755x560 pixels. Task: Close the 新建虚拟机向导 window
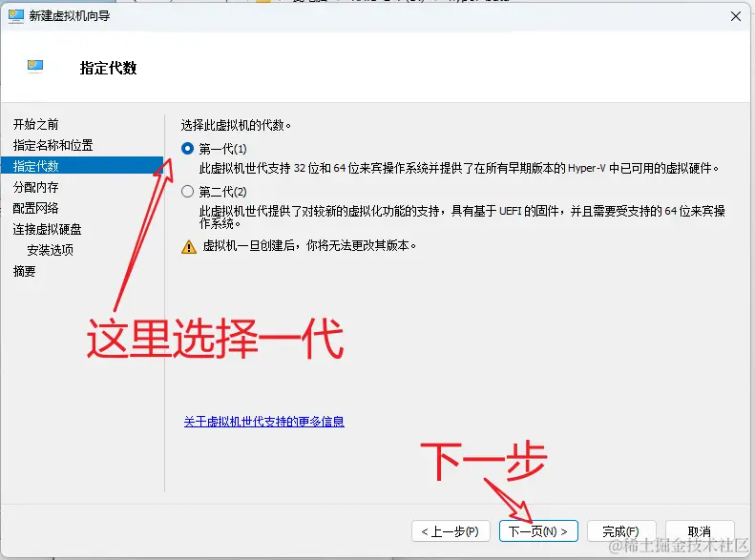click(736, 16)
